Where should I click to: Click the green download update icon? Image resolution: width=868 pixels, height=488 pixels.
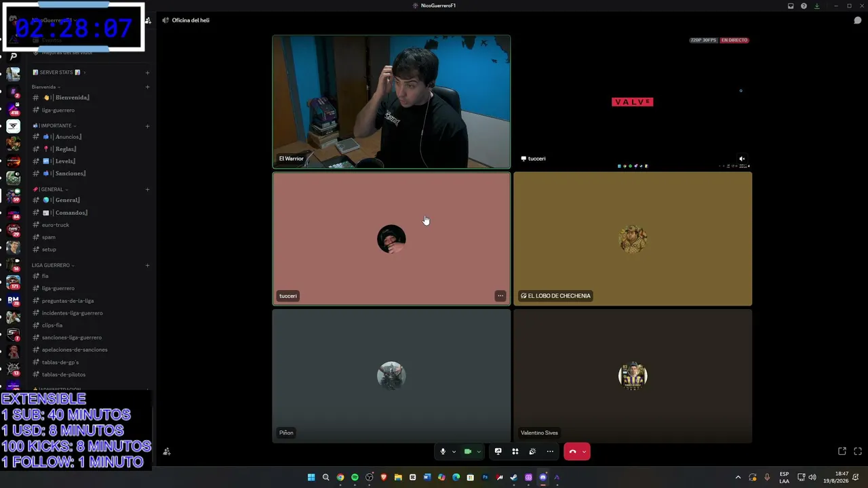(x=817, y=6)
